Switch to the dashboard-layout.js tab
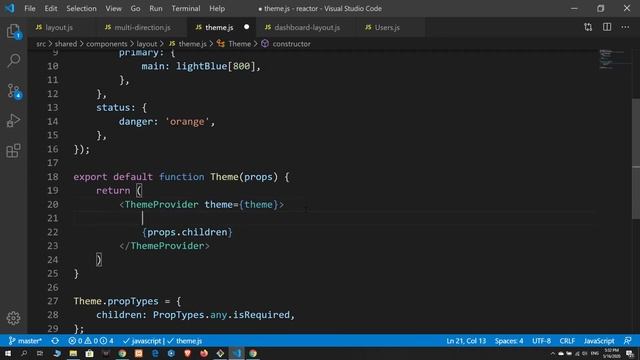Image resolution: width=640 pixels, height=360 pixels. pos(307,27)
